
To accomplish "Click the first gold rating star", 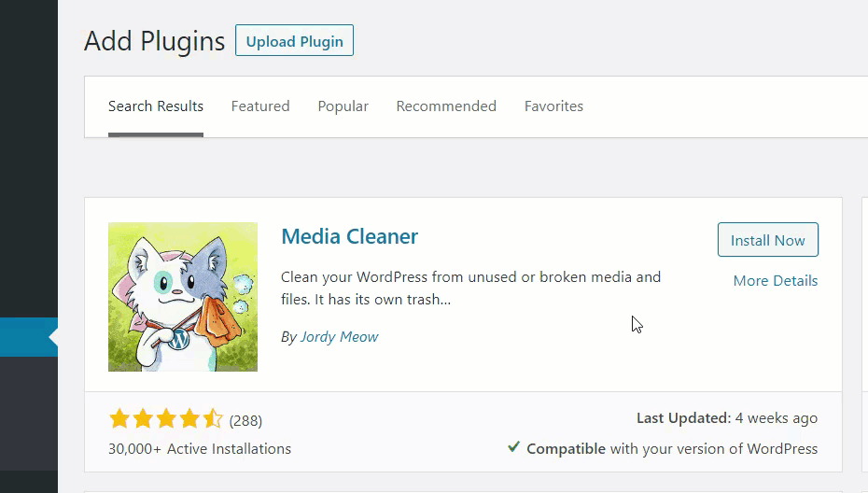I will (x=119, y=419).
